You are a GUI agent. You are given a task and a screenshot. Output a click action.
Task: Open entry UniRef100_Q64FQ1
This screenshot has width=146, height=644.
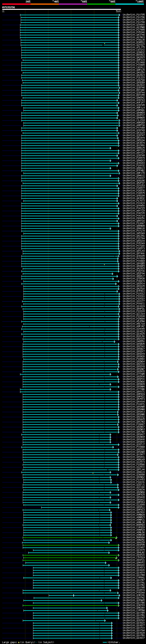coord(134,309)
